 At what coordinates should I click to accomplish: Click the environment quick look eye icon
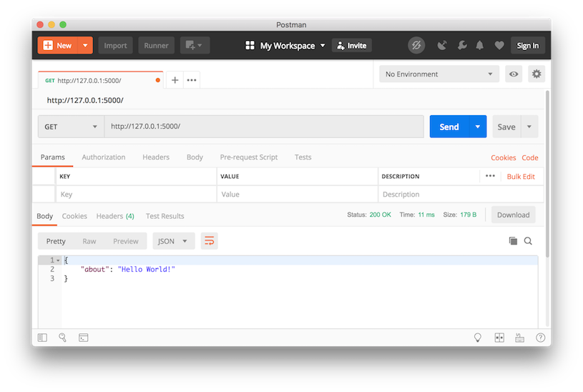514,74
